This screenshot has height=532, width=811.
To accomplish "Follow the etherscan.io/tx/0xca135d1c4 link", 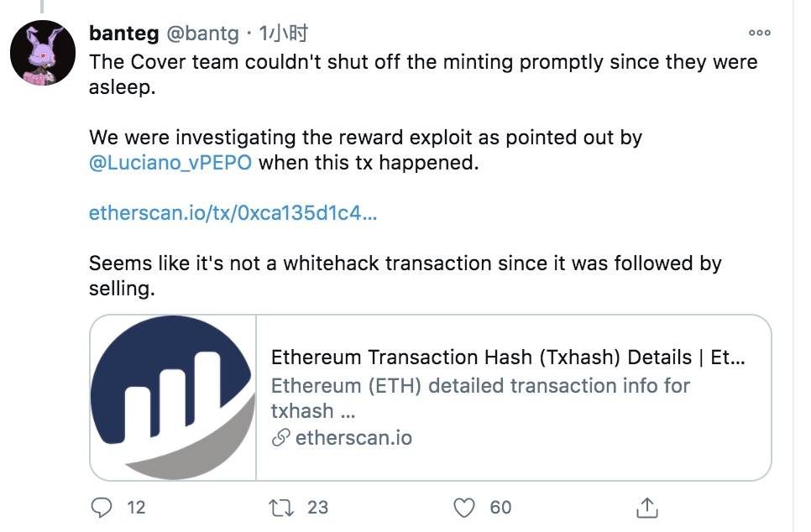I will 233,212.
